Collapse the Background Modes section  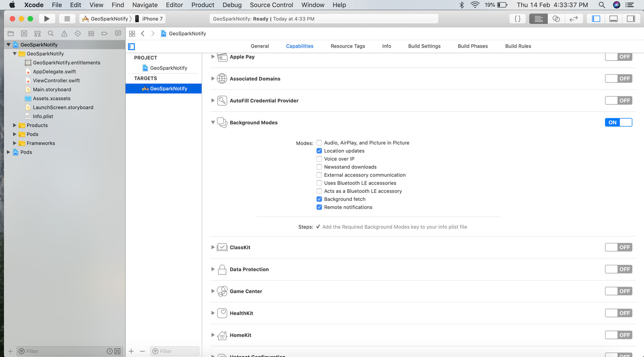click(x=213, y=122)
